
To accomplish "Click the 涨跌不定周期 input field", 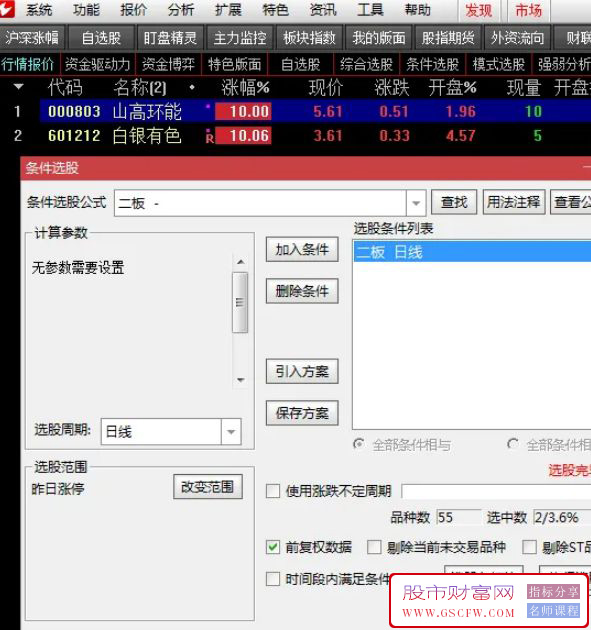I will pyautogui.click(x=496, y=491).
